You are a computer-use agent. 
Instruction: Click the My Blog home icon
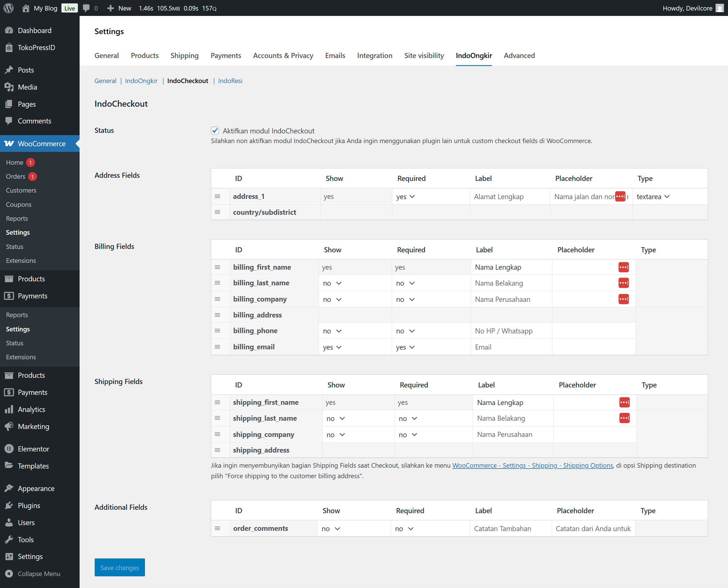[x=26, y=8]
